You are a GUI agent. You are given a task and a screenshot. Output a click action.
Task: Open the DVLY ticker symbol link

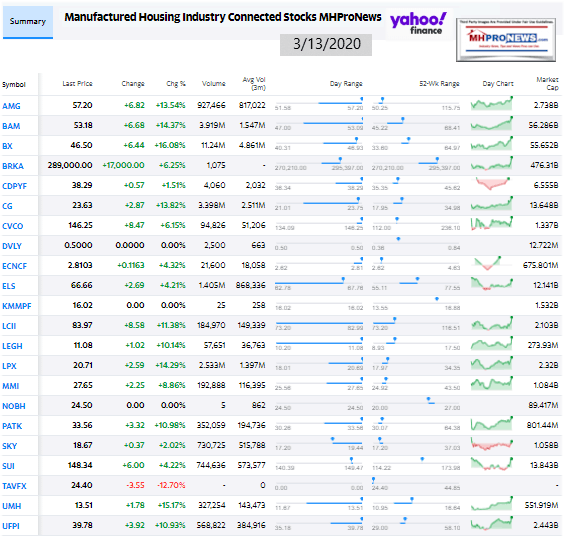click(12, 246)
